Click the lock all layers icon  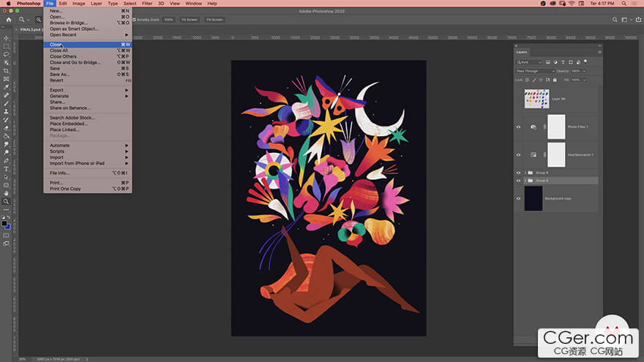(x=555, y=80)
